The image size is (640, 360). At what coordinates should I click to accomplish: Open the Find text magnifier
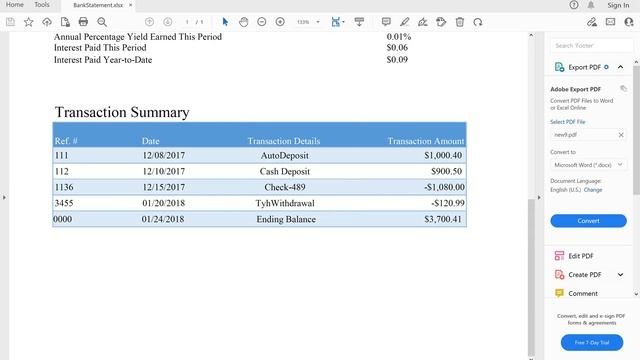102,22
